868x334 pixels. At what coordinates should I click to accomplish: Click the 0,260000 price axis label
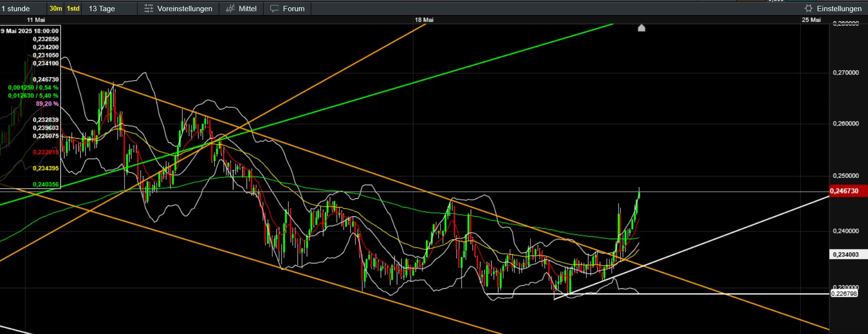(x=846, y=124)
